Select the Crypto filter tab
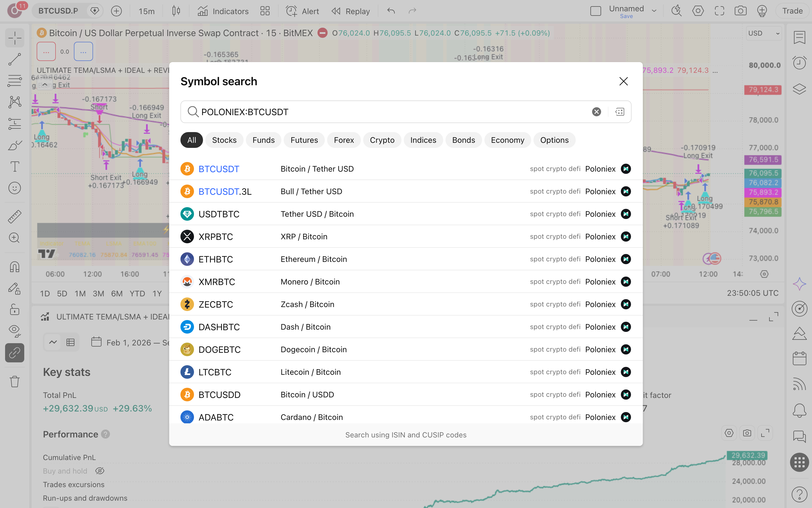Image resolution: width=812 pixels, height=508 pixels. pyautogui.click(x=382, y=140)
